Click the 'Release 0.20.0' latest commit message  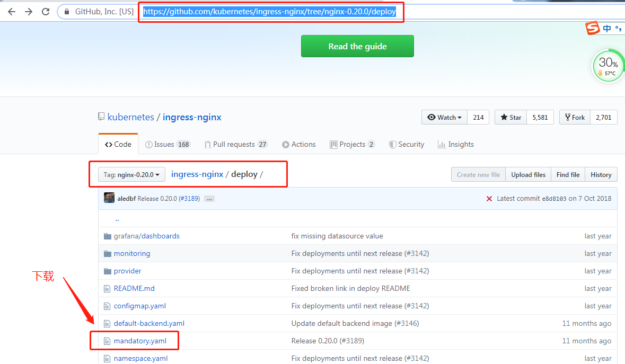[157, 198]
